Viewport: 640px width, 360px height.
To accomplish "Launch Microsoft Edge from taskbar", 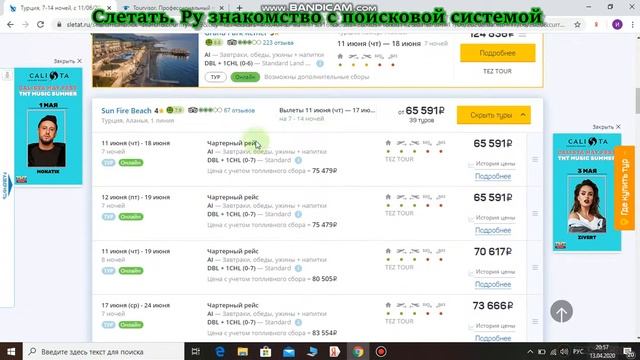I will pos(220,351).
